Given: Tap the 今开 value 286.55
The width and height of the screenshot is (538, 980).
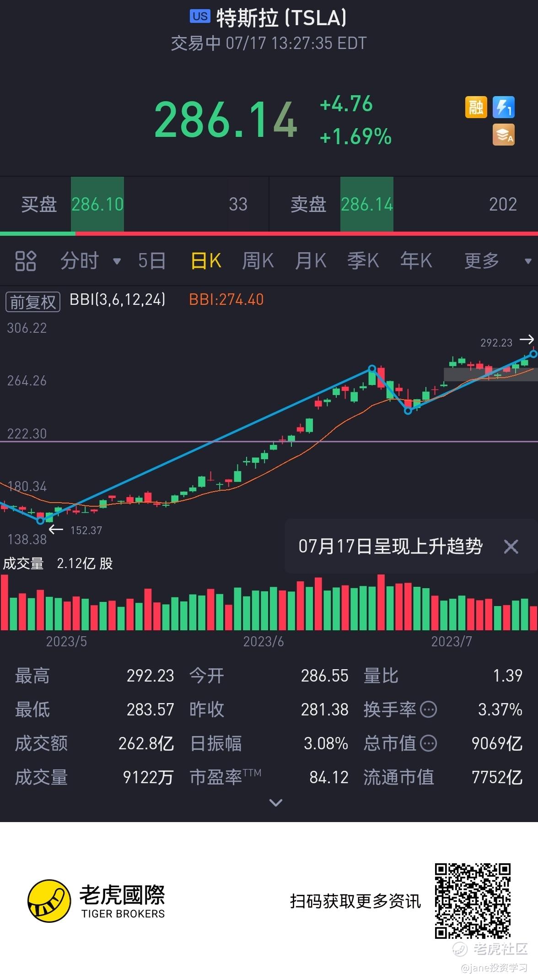Looking at the screenshot, I should coord(325,676).
